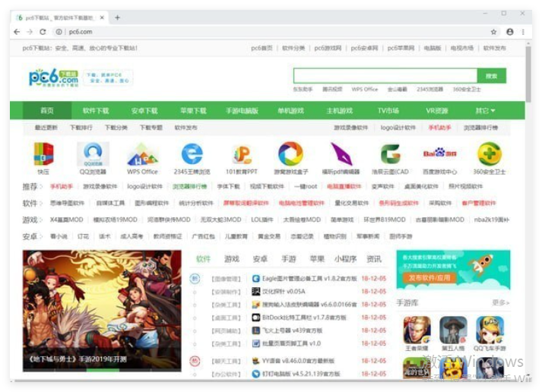Switch to the 游戏 list tab

pyautogui.click(x=232, y=259)
